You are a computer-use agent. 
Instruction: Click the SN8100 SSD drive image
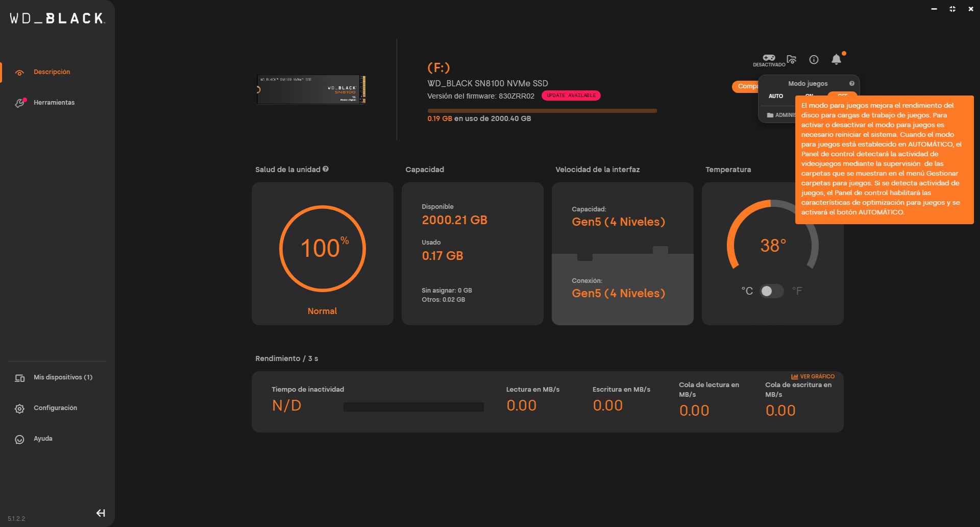pyautogui.click(x=311, y=89)
